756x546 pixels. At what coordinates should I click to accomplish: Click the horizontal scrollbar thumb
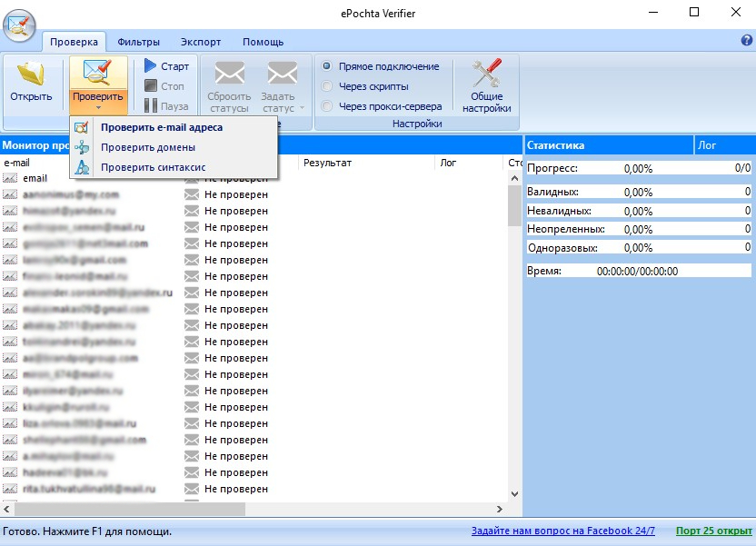point(129,509)
